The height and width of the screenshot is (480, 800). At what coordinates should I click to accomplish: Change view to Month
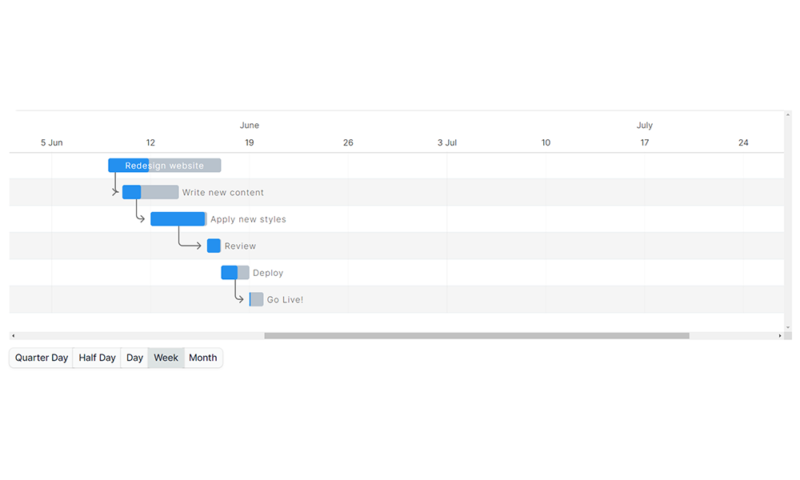tap(203, 358)
